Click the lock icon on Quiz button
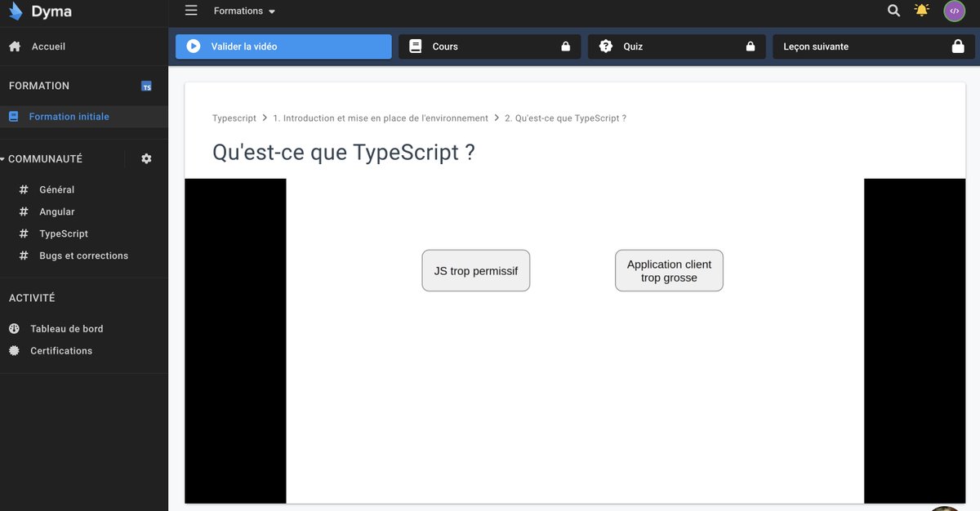Screen dimensions: 980x511 [x=751, y=47]
